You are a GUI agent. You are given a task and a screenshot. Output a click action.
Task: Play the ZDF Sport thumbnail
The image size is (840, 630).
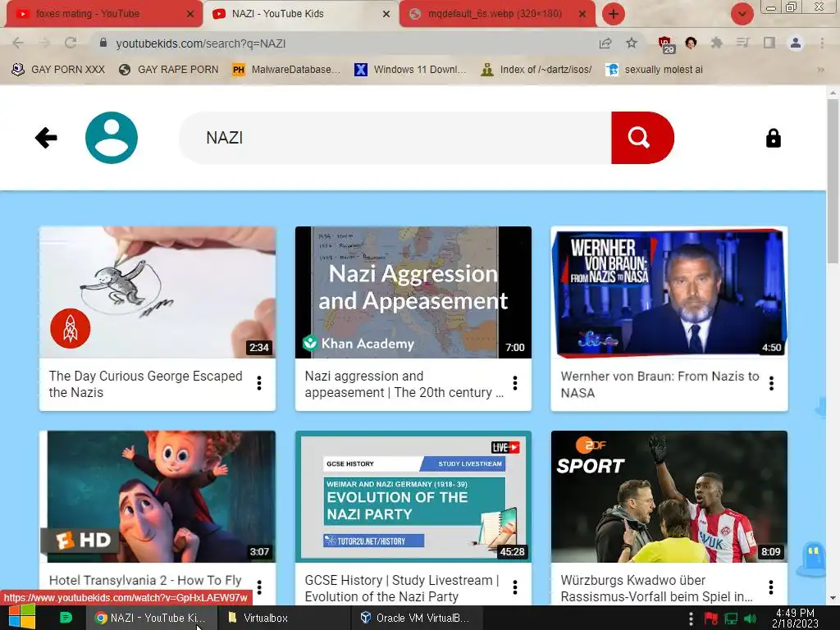(x=669, y=496)
